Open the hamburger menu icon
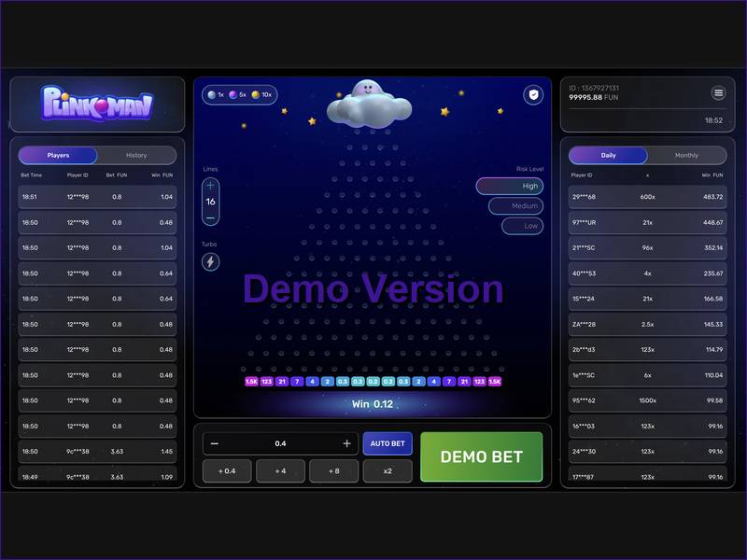The width and height of the screenshot is (747, 560). 718,92
